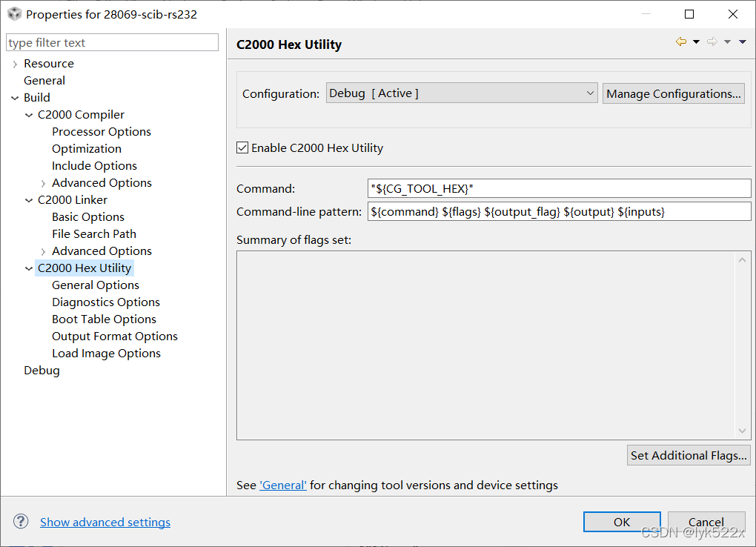Open the Configuration dropdown showing Debug Active

[591, 93]
